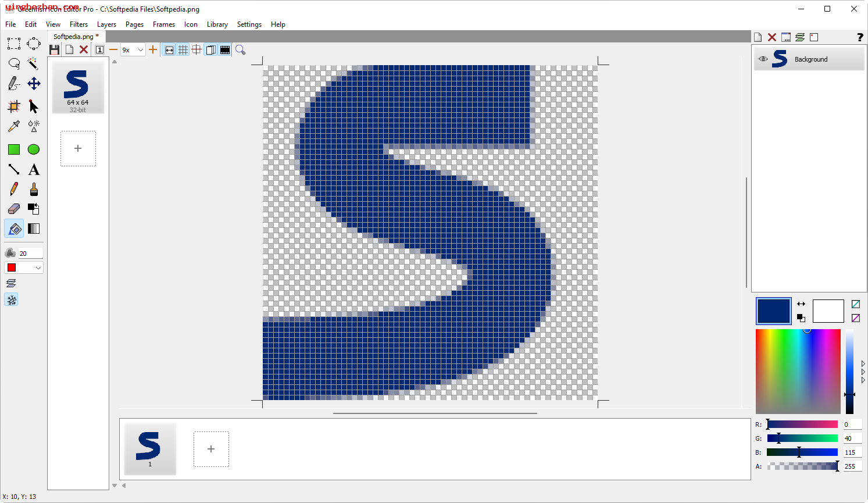Toggle the pixel grid display
Screen dimensions: 868x503
[x=183, y=50]
